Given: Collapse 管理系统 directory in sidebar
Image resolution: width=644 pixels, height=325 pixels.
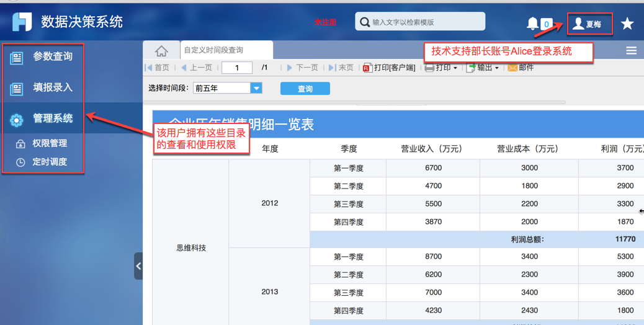Looking at the screenshot, I should click(53, 118).
